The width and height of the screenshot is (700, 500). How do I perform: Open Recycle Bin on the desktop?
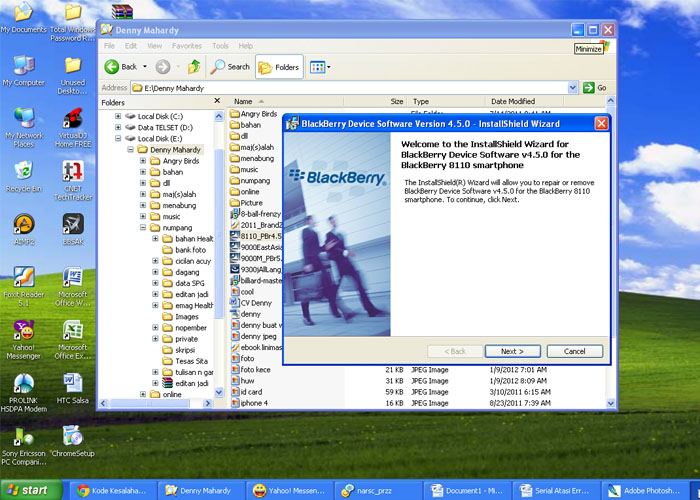tap(22, 177)
